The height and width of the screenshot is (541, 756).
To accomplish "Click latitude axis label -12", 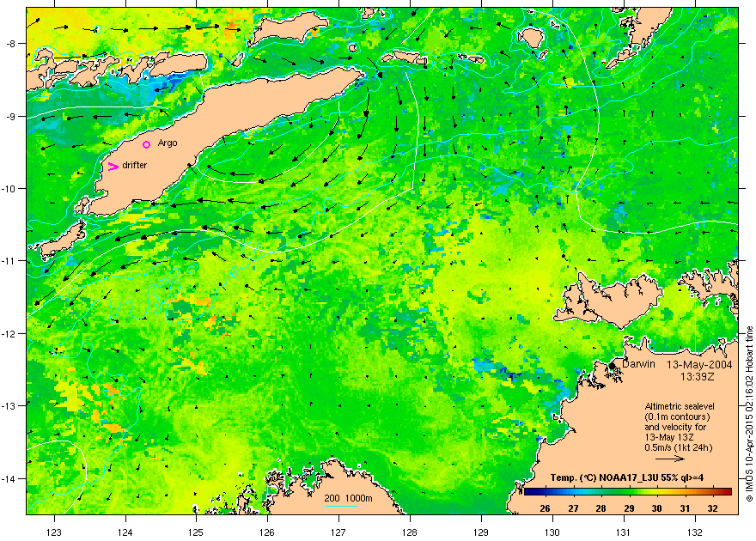I will [9, 334].
